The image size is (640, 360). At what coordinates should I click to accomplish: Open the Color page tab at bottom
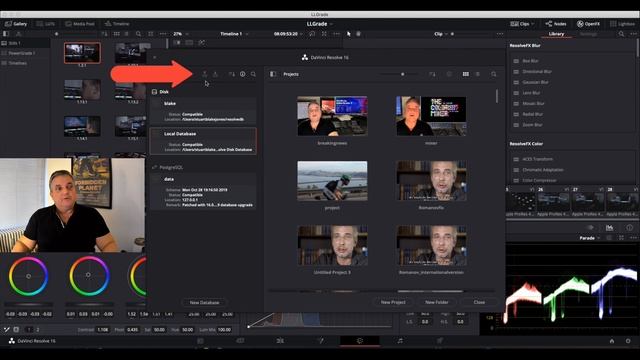point(360,340)
